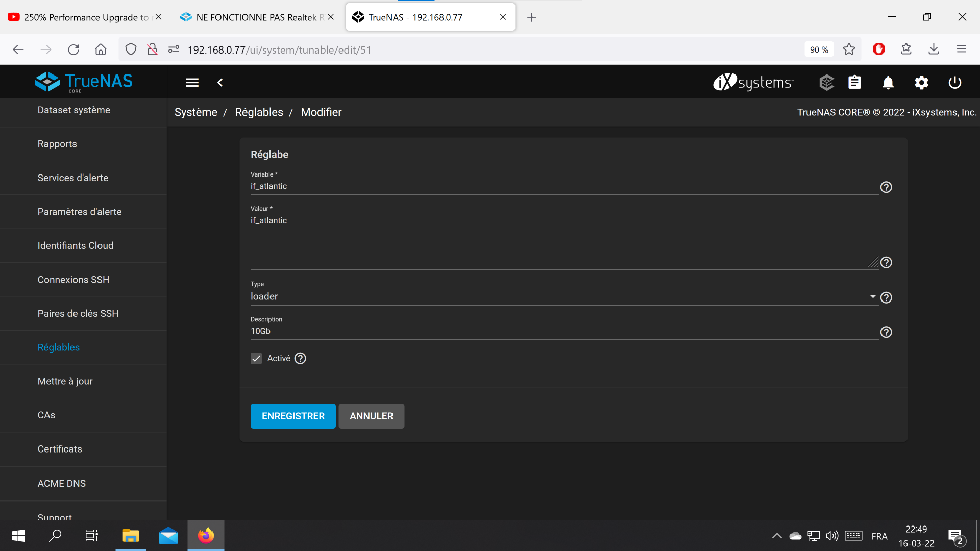The image size is (980, 551).
Task: Open the extensions icon in toolbar
Action: click(906, 49)
